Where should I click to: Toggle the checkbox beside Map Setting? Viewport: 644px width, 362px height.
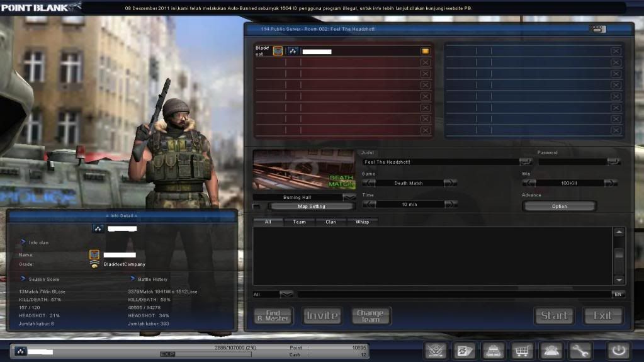(x=257, y=206)
